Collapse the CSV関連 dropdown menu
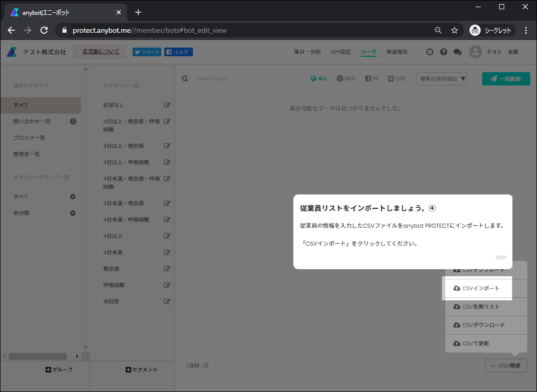 [x=506, y=365]
